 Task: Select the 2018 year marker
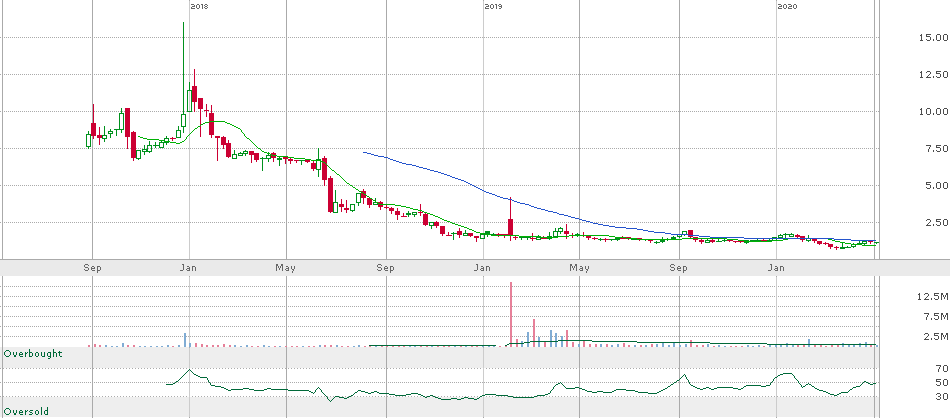(x=199, y=6)
